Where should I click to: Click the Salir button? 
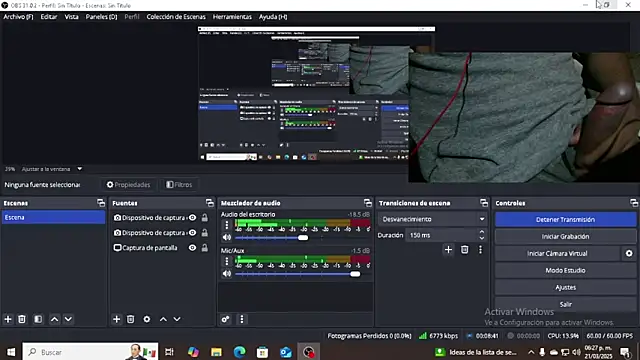pyautogui.click(x=565, y=304)
